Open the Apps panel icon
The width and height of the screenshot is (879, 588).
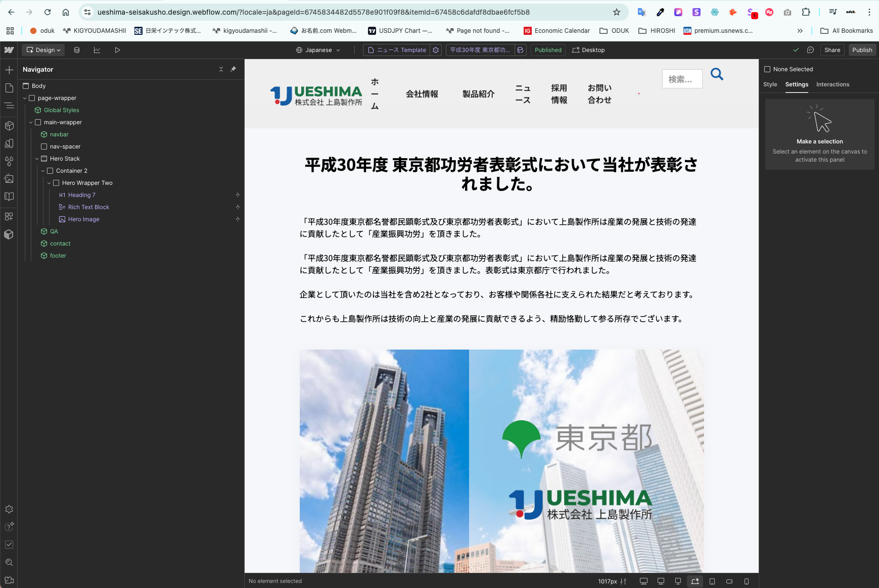click(x=9, y=216)
